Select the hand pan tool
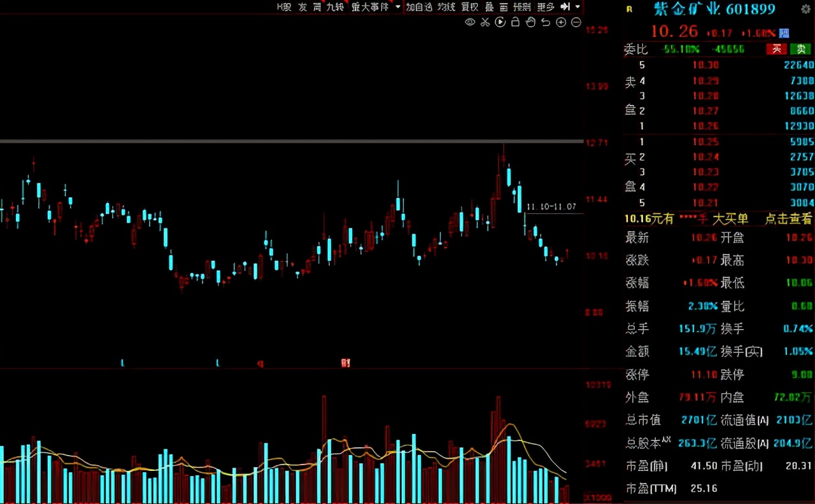 [x=531, y=22]
